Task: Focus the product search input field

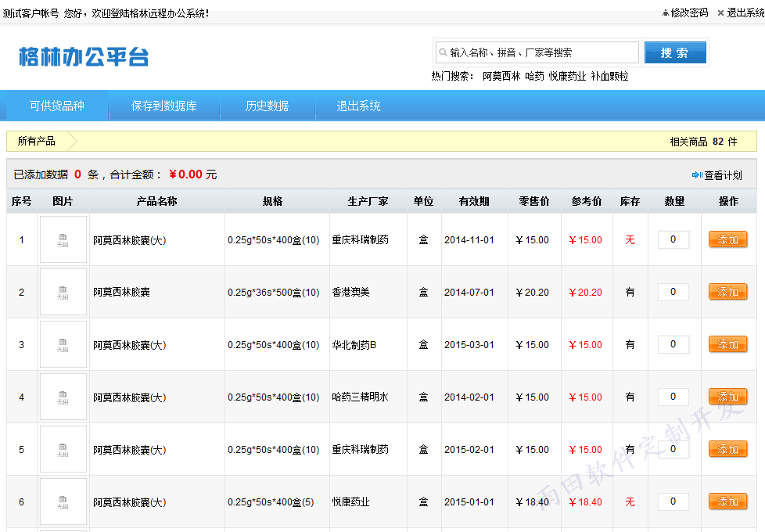Action: (537, 52)
